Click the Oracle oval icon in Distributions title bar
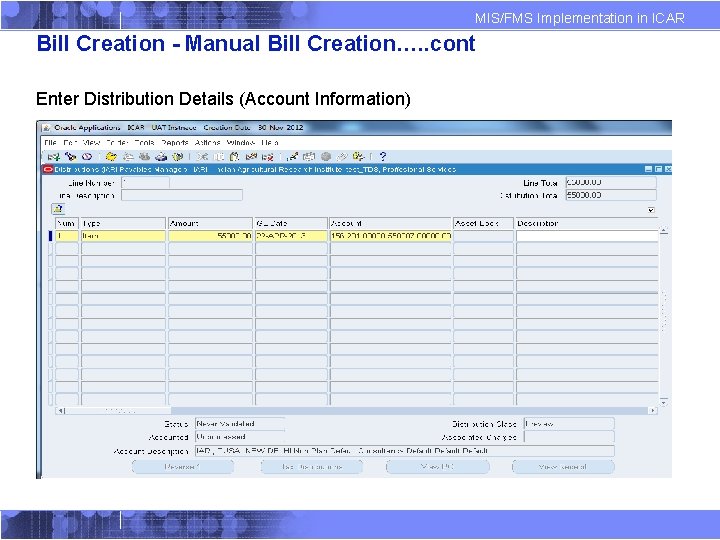 click(48, 169)
